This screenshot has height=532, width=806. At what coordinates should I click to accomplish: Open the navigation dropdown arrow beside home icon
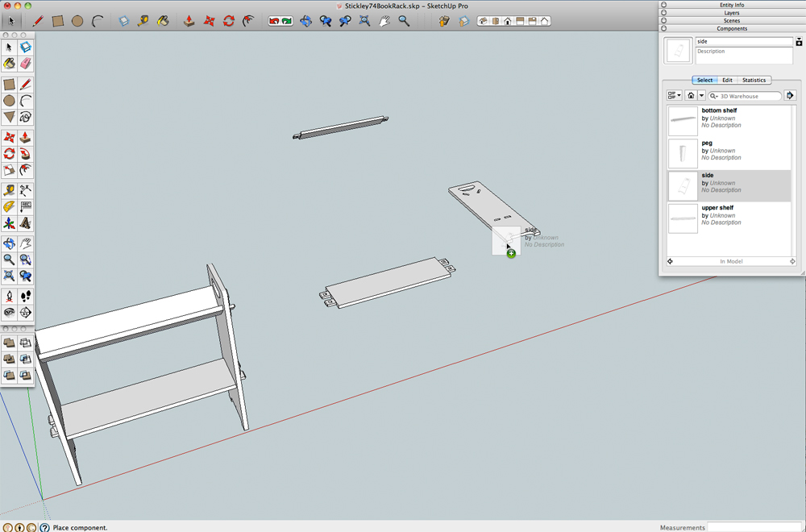pyautogui.click(x=700, y=95)
